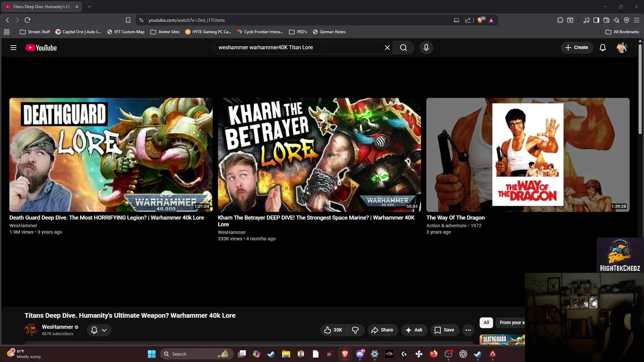Open File Explorer from the taskbar
The image size is (644, 362).
[286, 354]
